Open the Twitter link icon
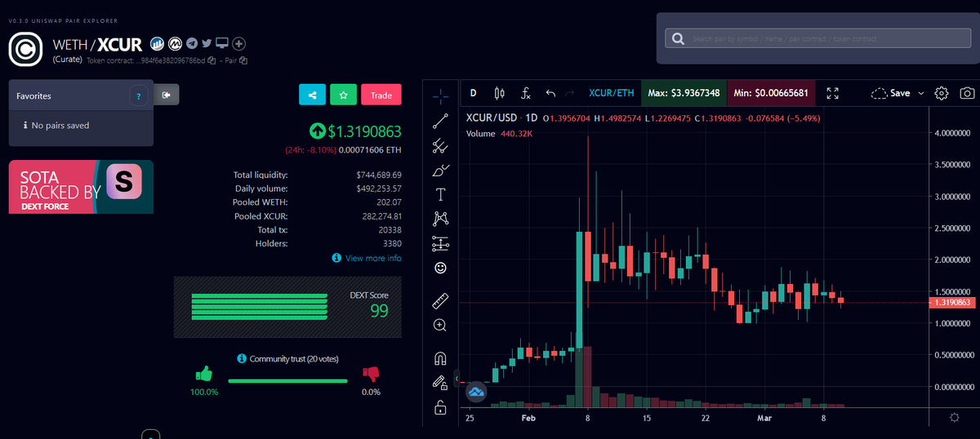 [x=207, y=43]
